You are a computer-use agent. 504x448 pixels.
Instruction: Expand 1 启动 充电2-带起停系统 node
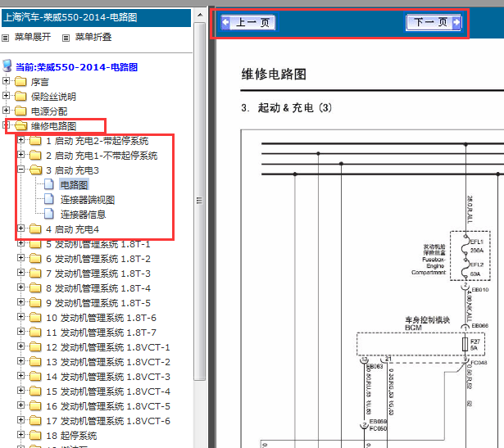[x=20, y=140]
